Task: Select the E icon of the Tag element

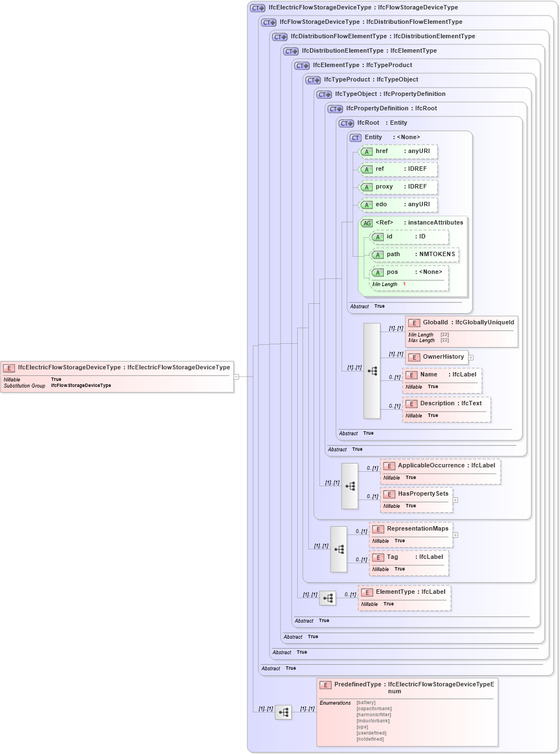Action: coord(378,557)
